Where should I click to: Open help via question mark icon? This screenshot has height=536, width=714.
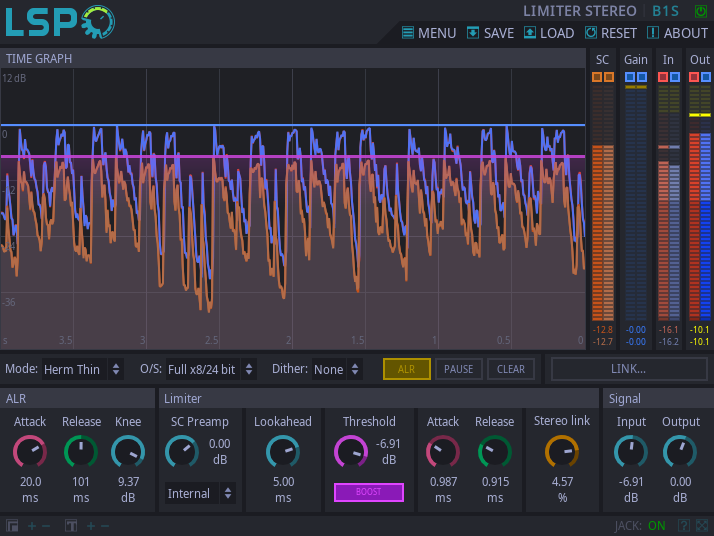pos(683,526)
